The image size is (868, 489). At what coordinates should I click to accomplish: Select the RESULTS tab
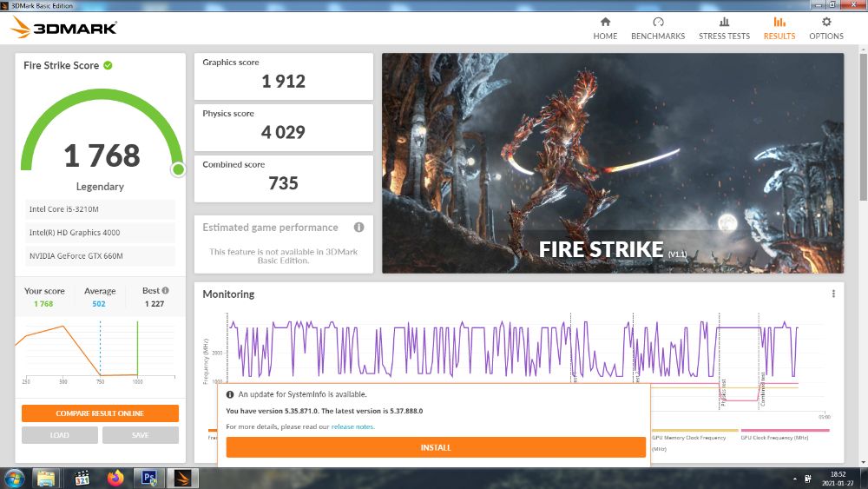[779, 29]
